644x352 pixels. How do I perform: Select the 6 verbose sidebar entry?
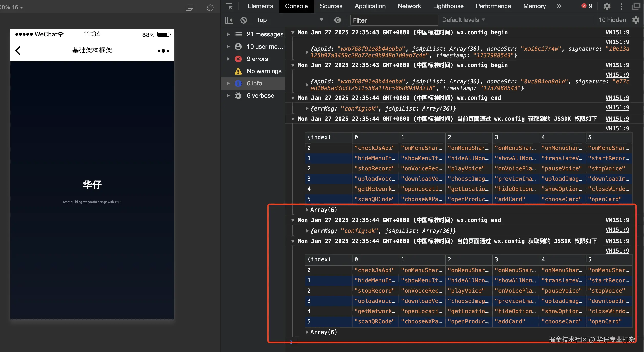260,96
